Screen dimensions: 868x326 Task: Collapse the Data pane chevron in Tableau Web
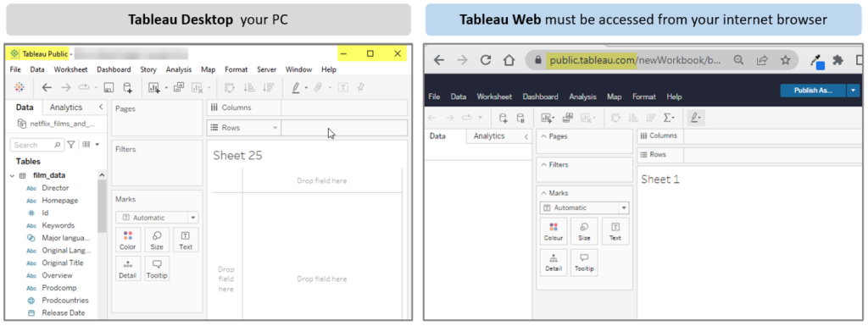526,136
